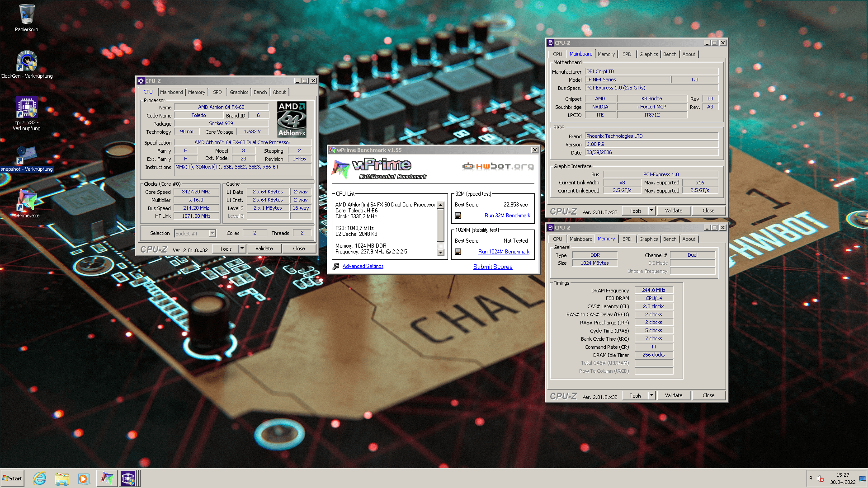This screenshot has height=488, width=868.
Task: Open Graphics tab in Memory CPU-Z window
Action: [648, 239]
